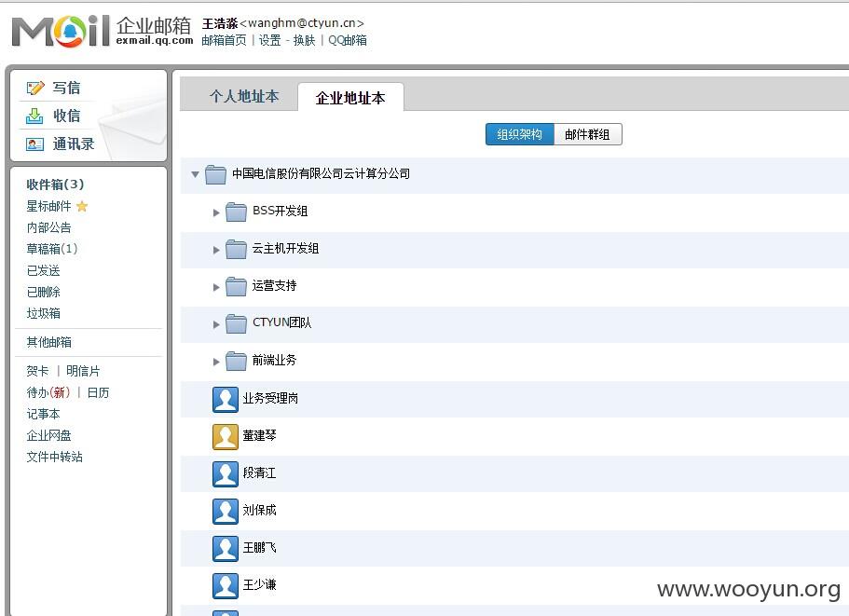Click the 收信 download inbox icon
The height and width of the screenshot is (616, 849).
click(x=34, y=116)
